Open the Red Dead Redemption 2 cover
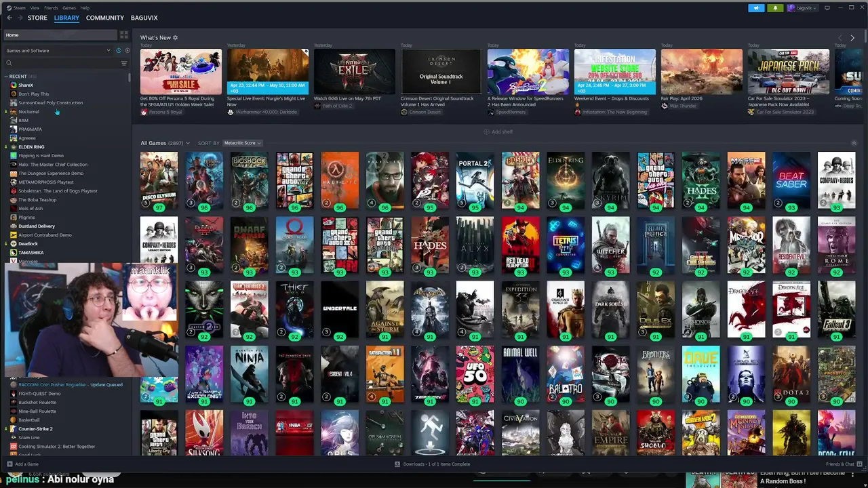 [x=520, y=245]
